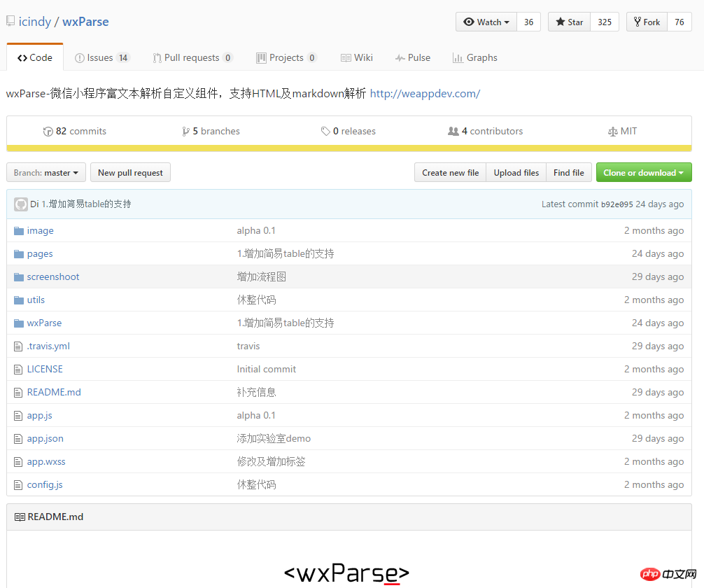Expand the Branch: master selector

tap(46, 173)
